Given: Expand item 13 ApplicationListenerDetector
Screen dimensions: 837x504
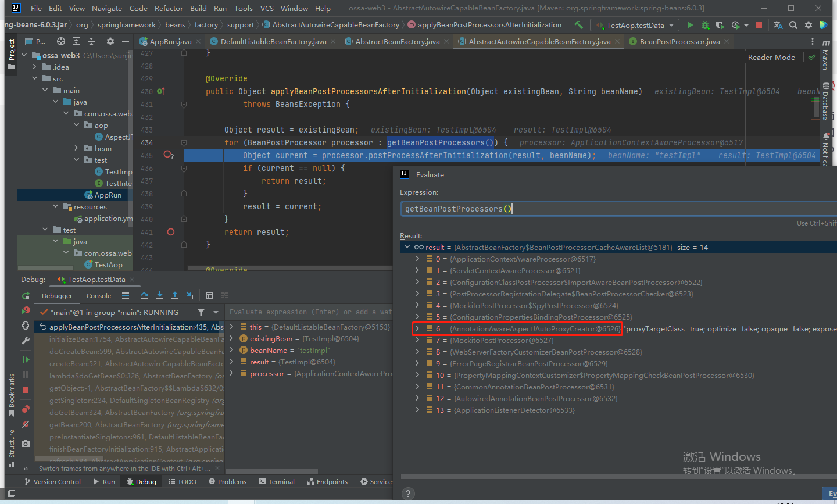Looking at the screenshot, I should pyautogui.click(x=417, y=410).
